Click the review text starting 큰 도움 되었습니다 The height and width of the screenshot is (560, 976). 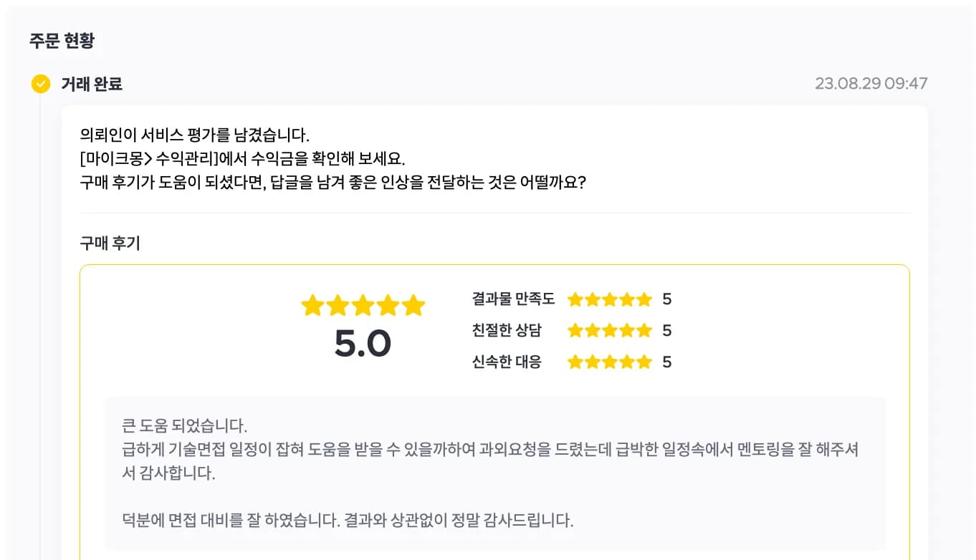click(x=185, y=426)
